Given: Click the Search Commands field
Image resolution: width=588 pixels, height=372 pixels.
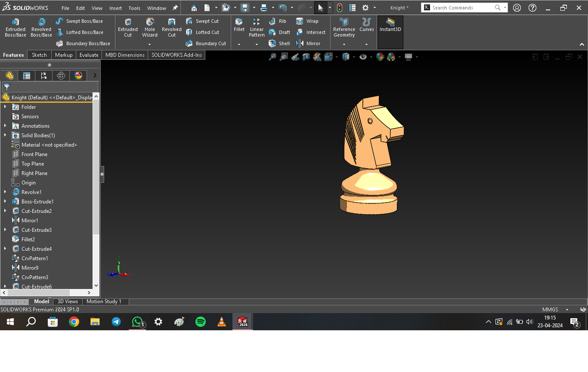Looking at the screenshot, I should [464, 8].
